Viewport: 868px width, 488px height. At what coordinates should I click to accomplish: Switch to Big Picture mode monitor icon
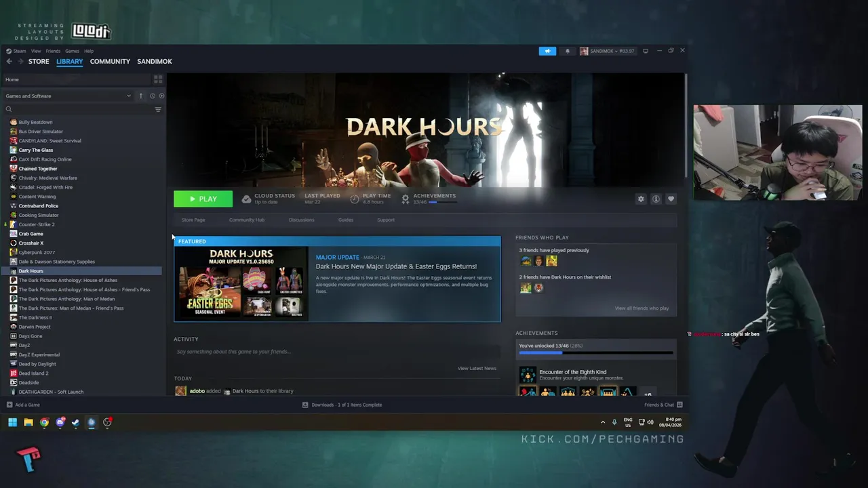point(646,51)
